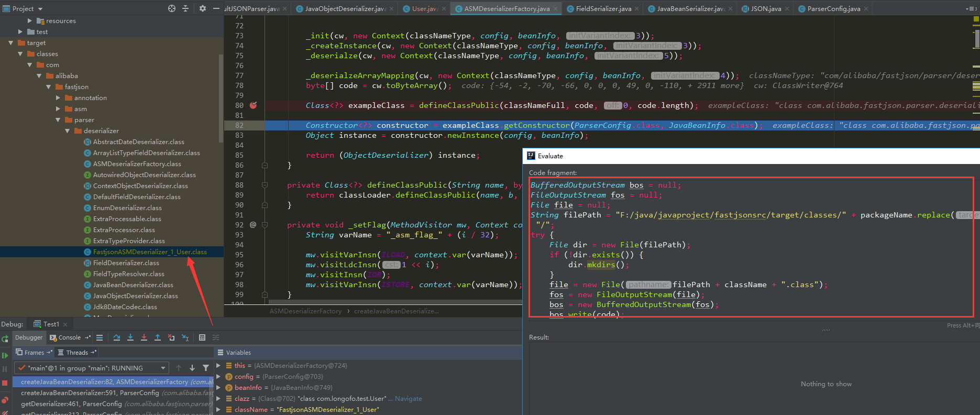Filter frames with funnel icon
Viewport: 980px width, 415px height.
click(206, 368)
